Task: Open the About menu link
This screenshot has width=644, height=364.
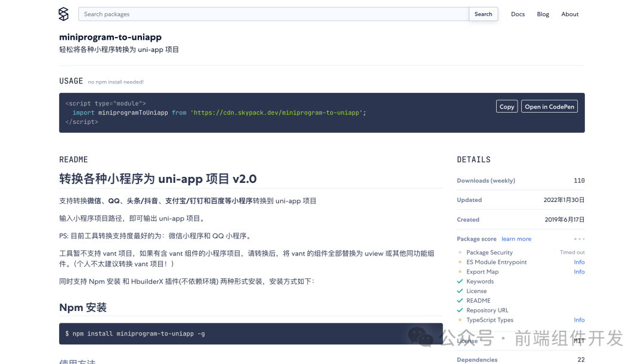Action: 569,14
